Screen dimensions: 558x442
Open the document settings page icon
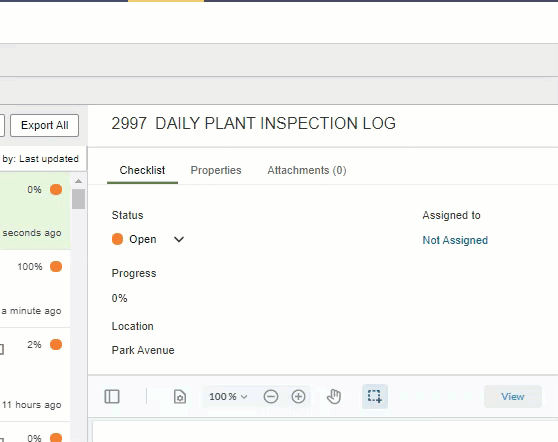click(x=180, y=396)
